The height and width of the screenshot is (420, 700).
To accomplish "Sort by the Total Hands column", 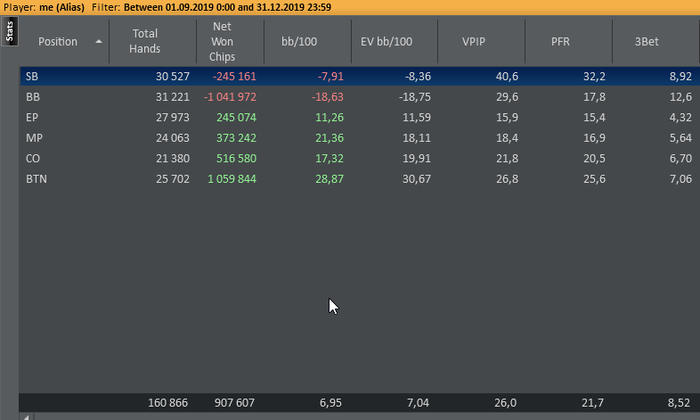I will 145,41.
